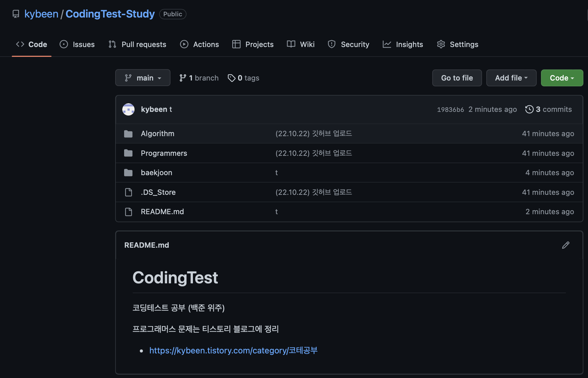
Task: Go to repository Settings tab
Action: pyautogui.click(x=457, y=44)
